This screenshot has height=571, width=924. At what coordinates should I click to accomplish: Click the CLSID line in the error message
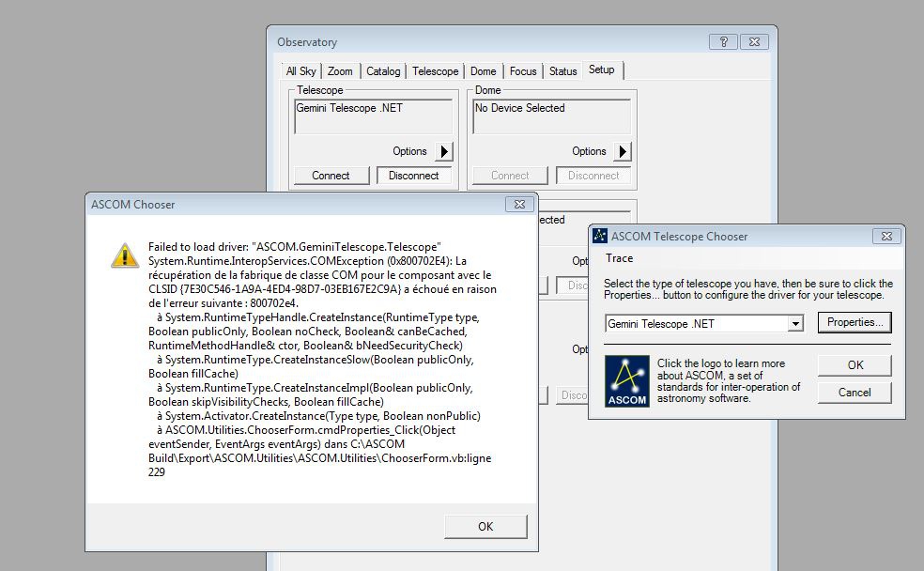pyautogui.click(x=322, y=289)
